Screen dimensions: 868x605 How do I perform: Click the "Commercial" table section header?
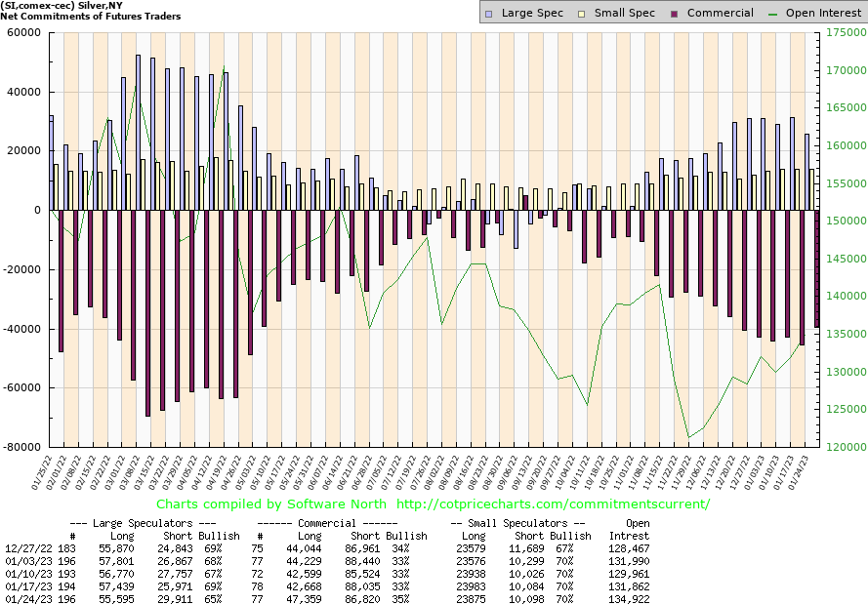tap(338, 524)
